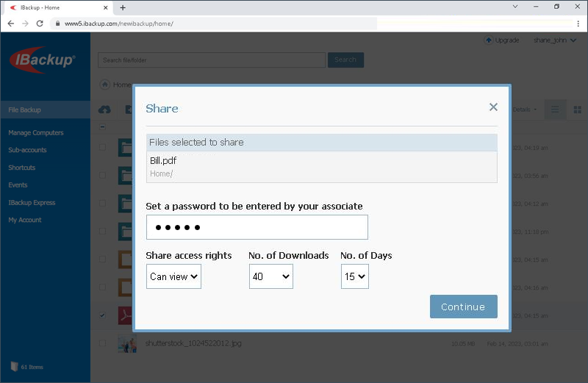The width and height of the screenshot is (588, 383).
Task: Click the Upgrade arrow icon
Action: [489, 40]
